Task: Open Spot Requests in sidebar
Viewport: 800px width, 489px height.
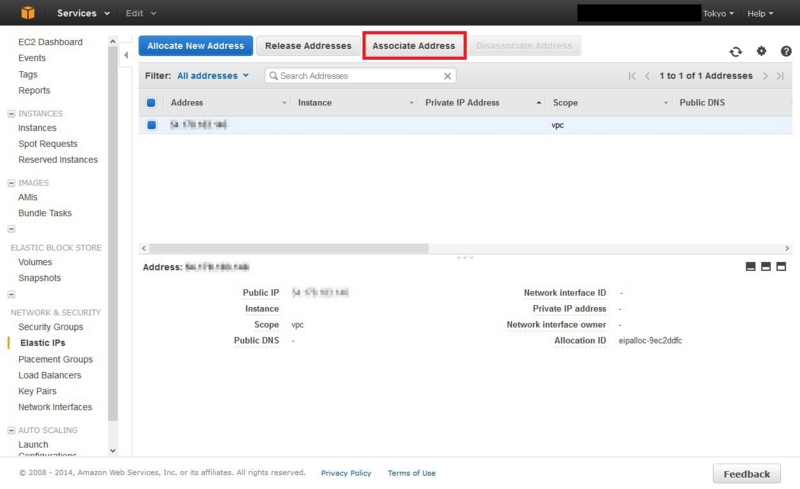Action: 48,143
